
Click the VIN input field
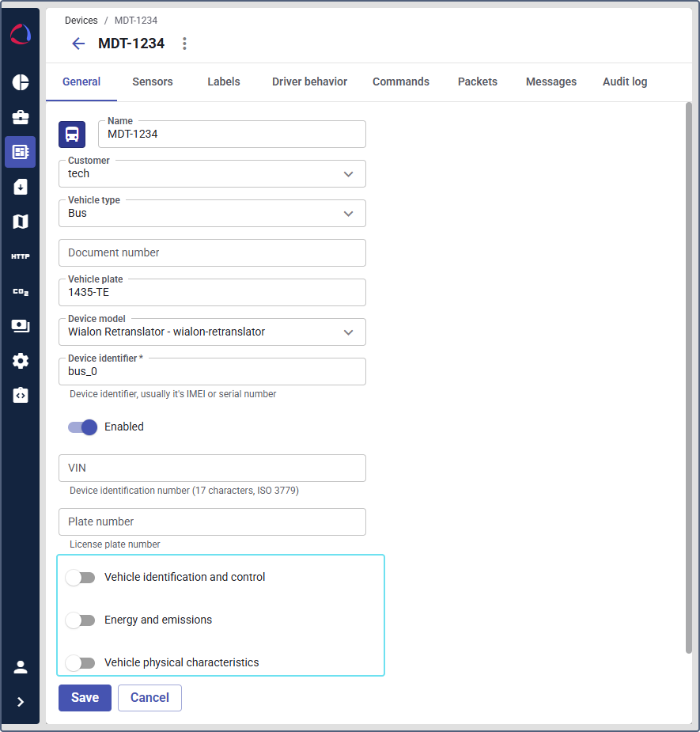pyautogui.click(x=212, y=468)
